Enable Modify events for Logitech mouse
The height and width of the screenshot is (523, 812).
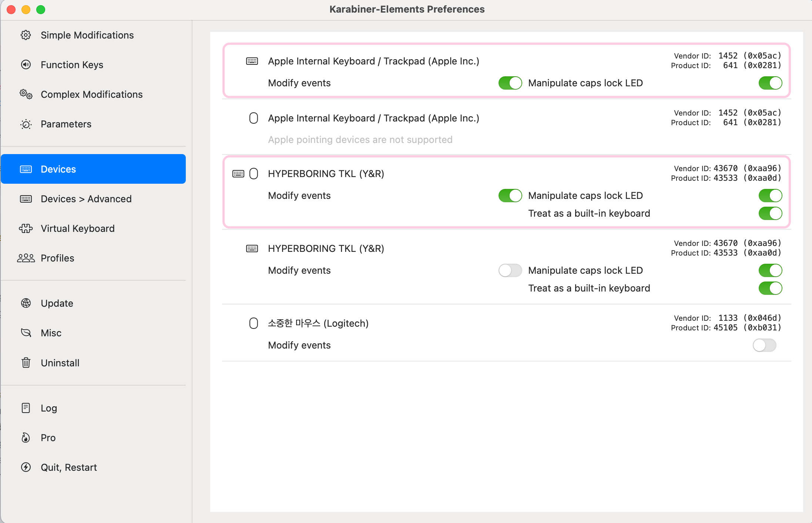pos(764,345)
